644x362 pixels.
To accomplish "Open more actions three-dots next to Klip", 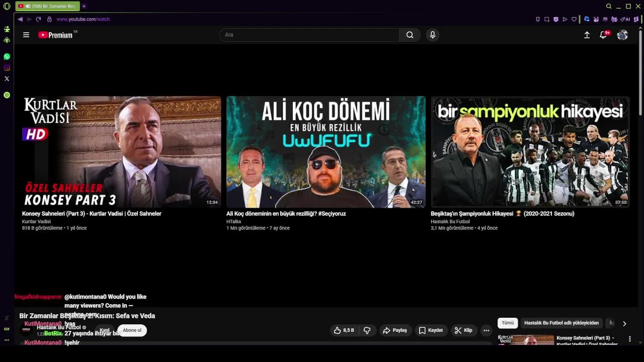I will tap(486, 330).
